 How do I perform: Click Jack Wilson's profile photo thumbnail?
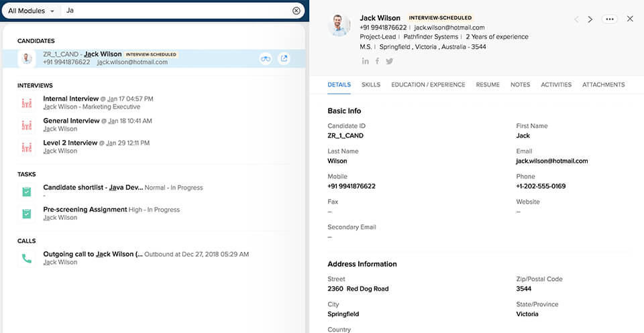pyautogui.click(x=339, y=25)
